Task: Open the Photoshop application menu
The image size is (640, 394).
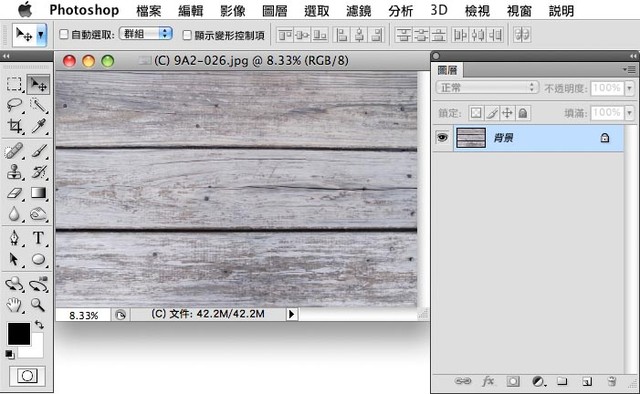Action: click(x=84, y=10)
